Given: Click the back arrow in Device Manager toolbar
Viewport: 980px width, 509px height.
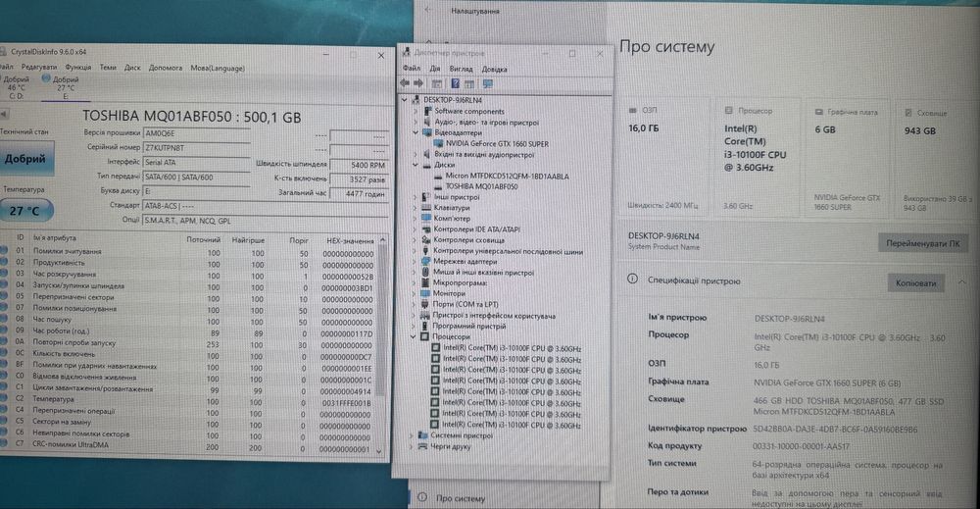Looking at the screenshot, I should (x=405, y=83).
